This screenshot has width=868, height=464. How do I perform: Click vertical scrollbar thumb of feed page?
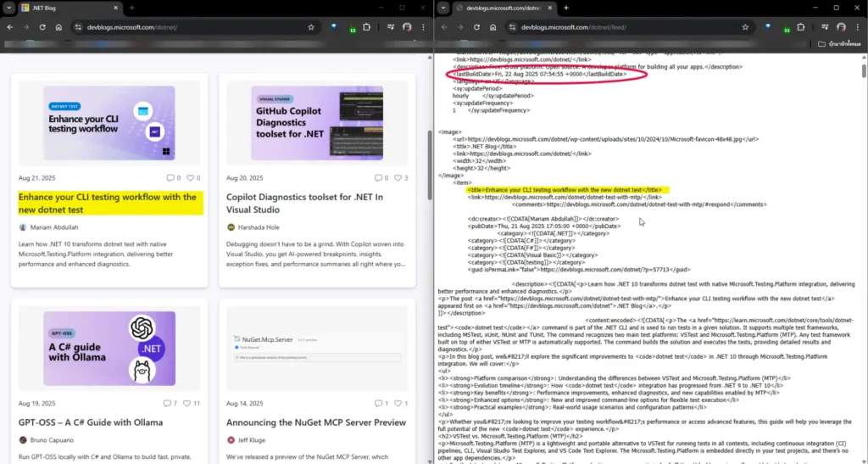click(864, 71)
